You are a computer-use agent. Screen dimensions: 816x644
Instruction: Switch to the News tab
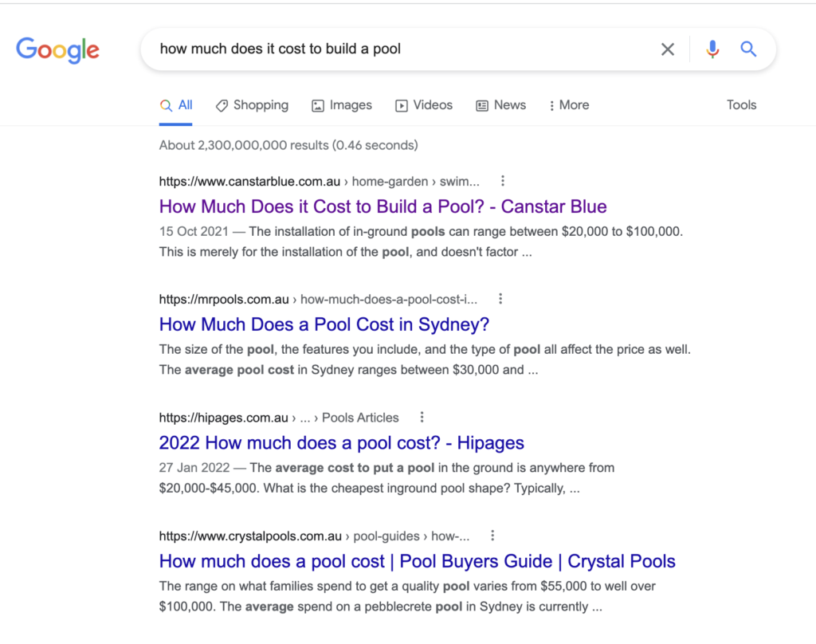[x=501, y=105]
